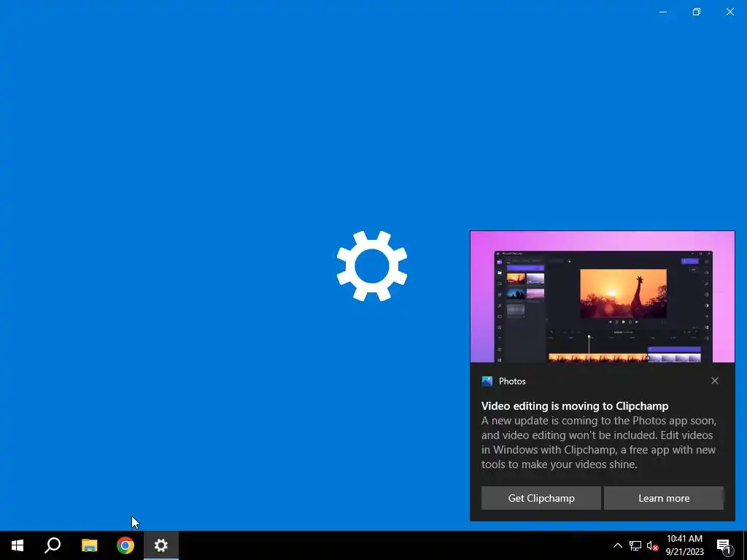
Task: Dismiss the Photos notification
Action: click(x=715, y=381)
